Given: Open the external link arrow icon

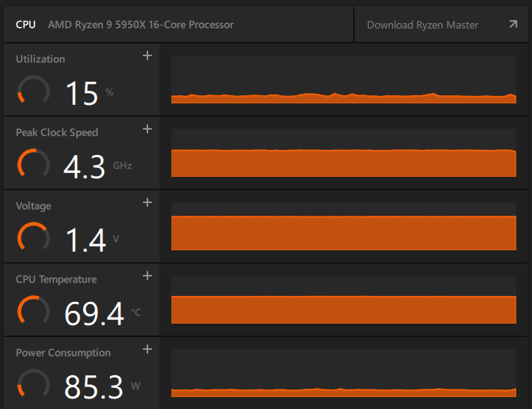Looking at the screenshot, I should point(513,24).
